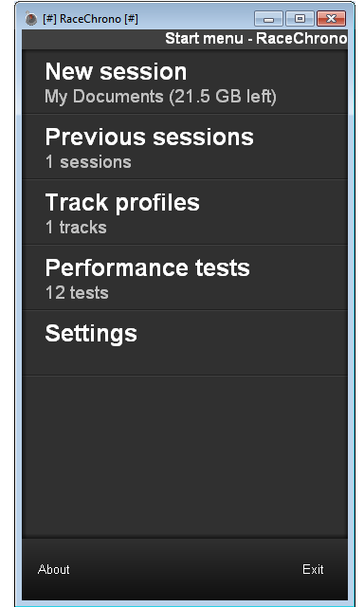
Task: Click the Exit softkey
Action: click(x=313, y=569)
